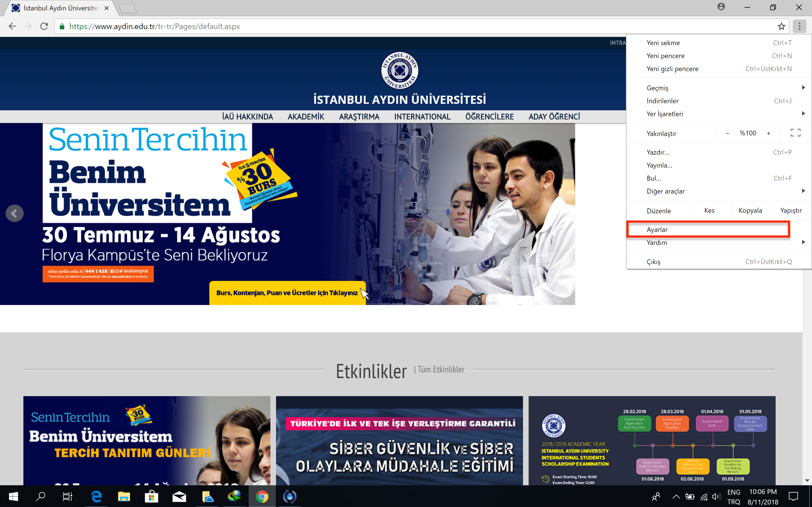The image size is (812, 507).
Task: Click the university logo emblem
Action: click(399, 71)
